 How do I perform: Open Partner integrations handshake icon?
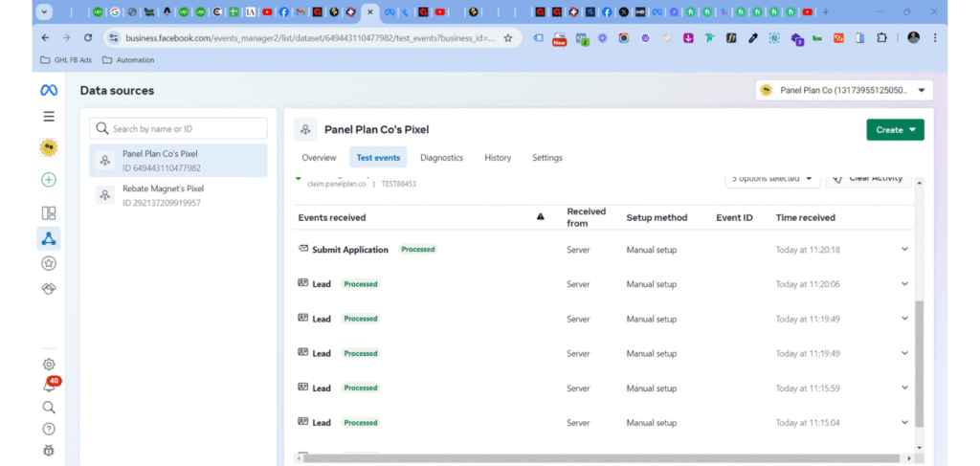coord(49,289)
